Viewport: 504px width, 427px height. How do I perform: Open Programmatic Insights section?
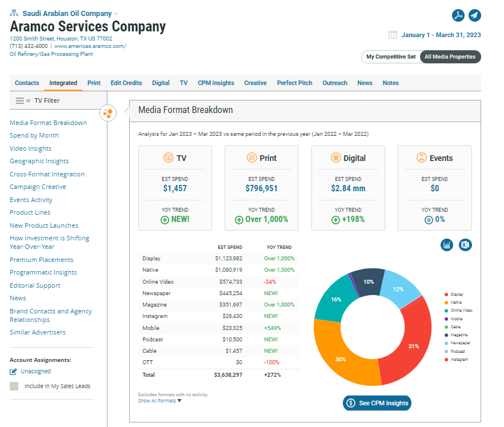coord(43,272)
